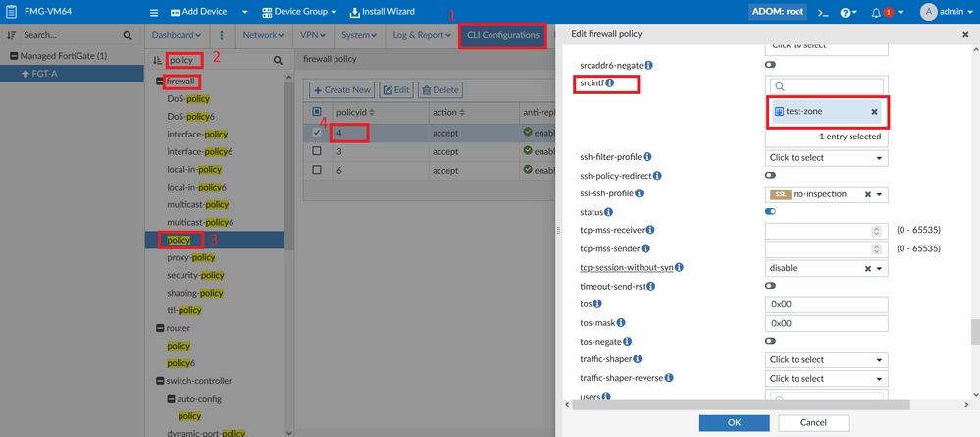Remove the test-zone entry via its x icon
This screenshot has width=980, height=437.
[x=874, y=111]
